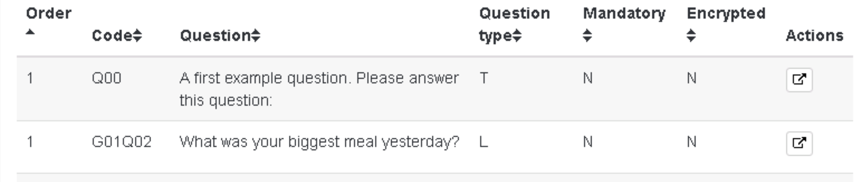Click the Order column header label
The height and width of the screenshot is (182, 868).
tap(48, 13)
